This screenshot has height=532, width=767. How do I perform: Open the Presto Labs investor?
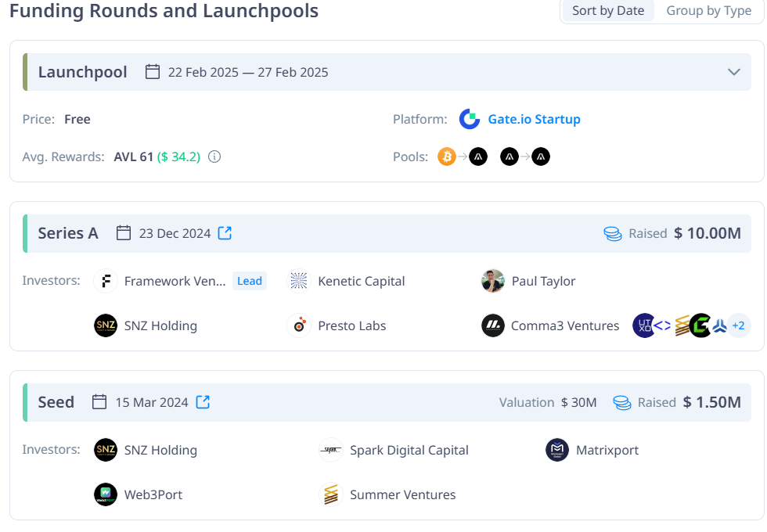[x=351, y=325]
